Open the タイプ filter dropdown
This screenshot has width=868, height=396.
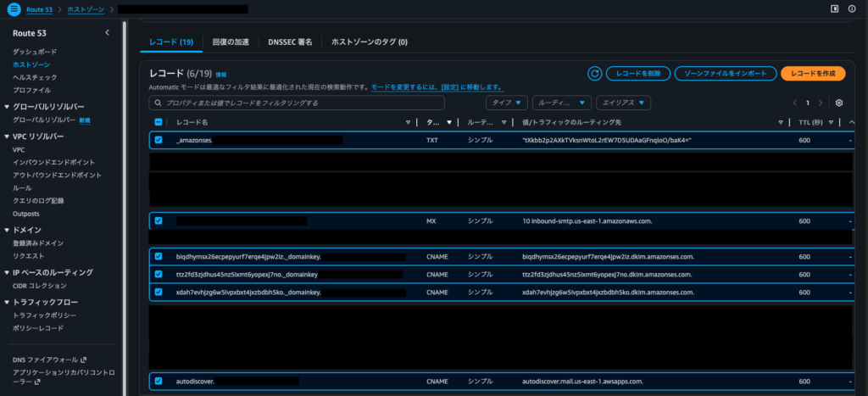tap(507, 103)
